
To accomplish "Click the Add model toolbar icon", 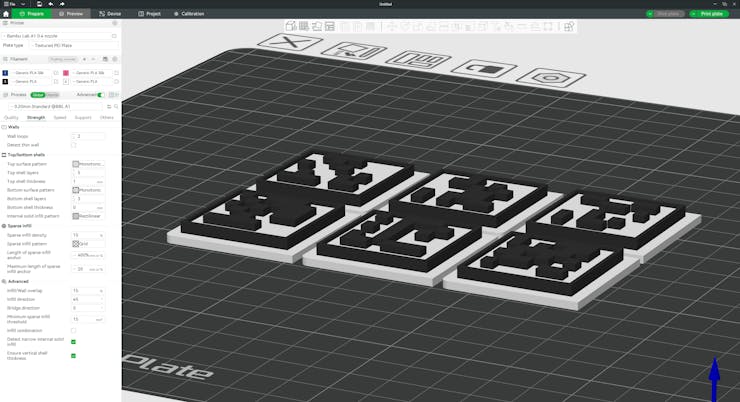I will (x=291, y=26).
